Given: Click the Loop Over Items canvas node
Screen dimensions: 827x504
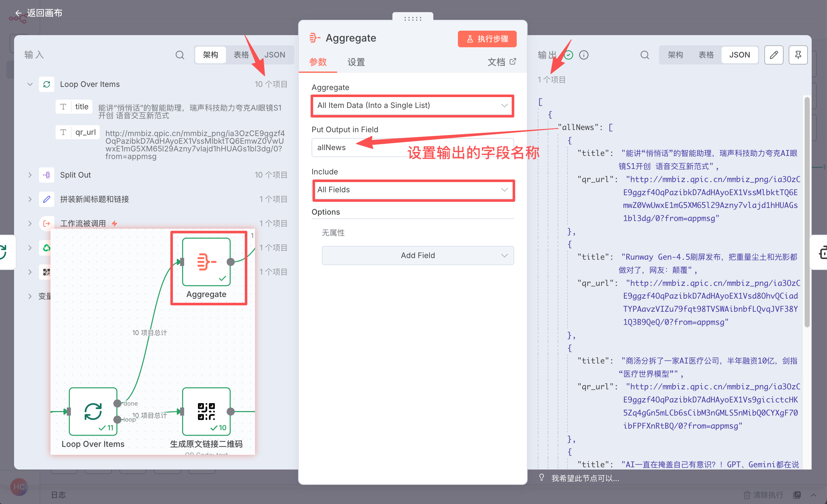Looking at the screenshot, I should [x=93, y=411].
